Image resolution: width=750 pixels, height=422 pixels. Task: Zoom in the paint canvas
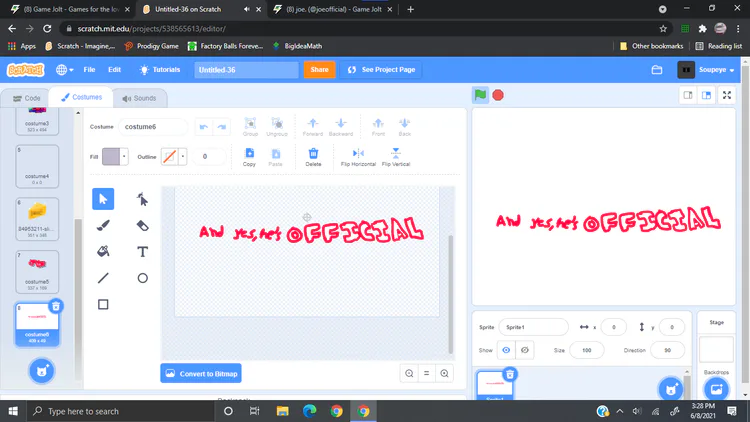(444, 374)
